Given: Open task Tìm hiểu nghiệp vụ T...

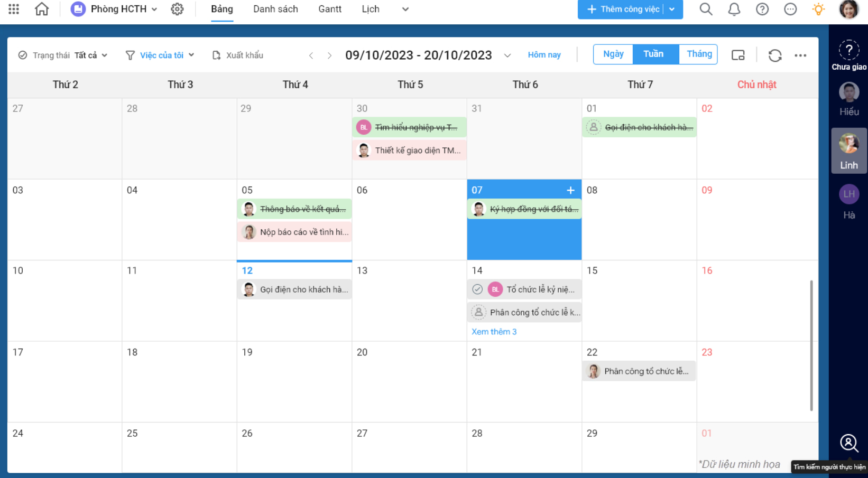Looking at the screenshot, I should tap(410, 127).
